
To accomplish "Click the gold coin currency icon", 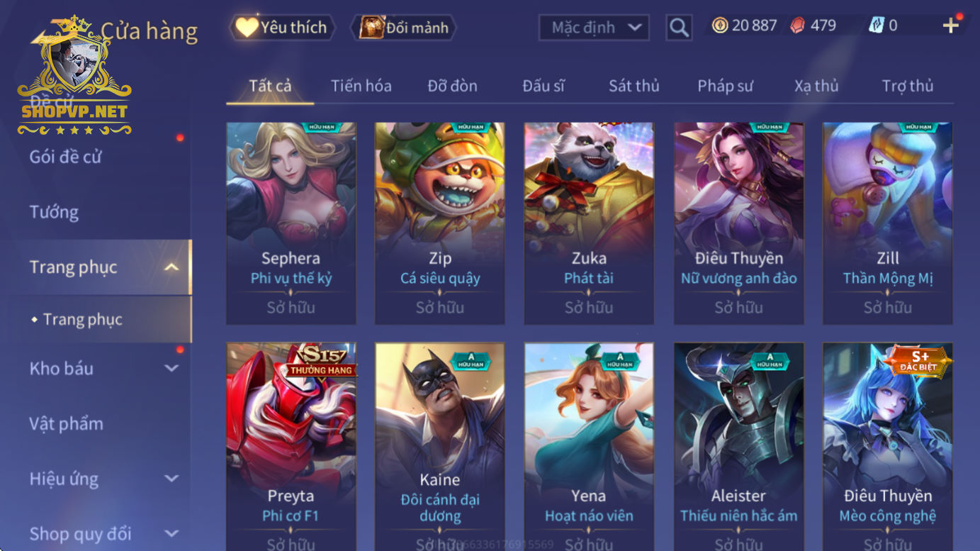I will click(720, 26).
